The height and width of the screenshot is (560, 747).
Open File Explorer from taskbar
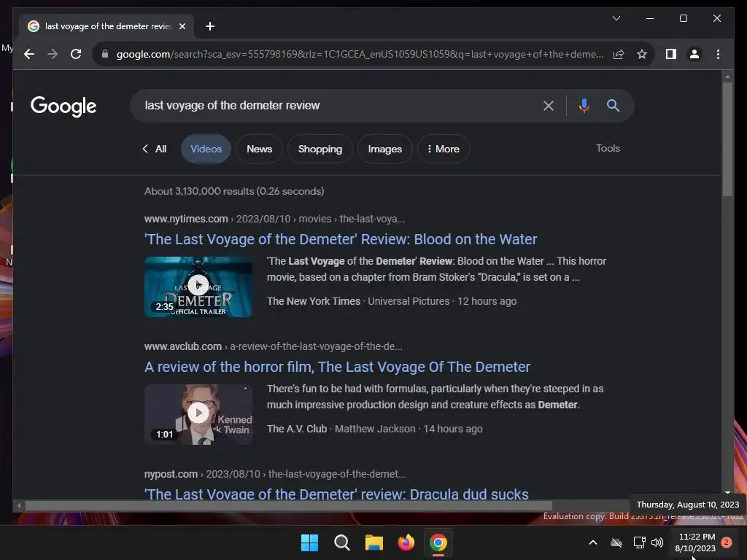pyautogui.click(x=374, y=542)
